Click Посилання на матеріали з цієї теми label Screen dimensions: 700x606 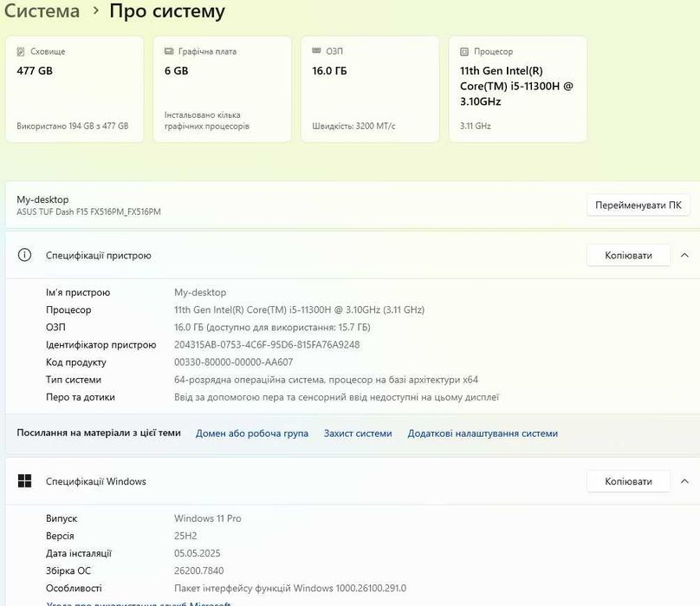[x=99, y=433]
